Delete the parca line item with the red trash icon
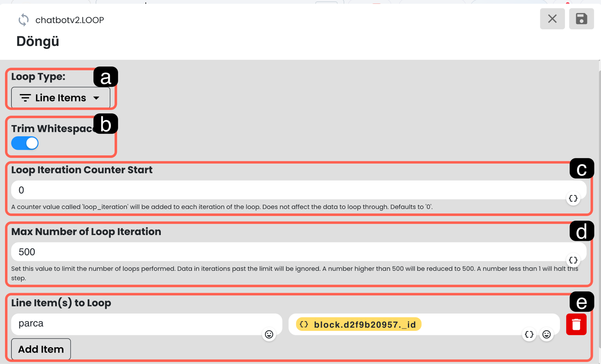601x364 pixels. [576, 324]
